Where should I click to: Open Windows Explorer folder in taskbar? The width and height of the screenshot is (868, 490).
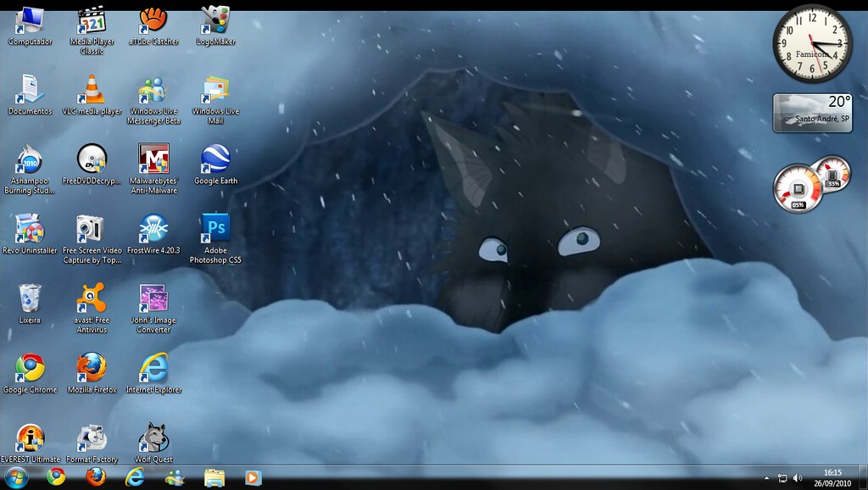pos(214,477)
